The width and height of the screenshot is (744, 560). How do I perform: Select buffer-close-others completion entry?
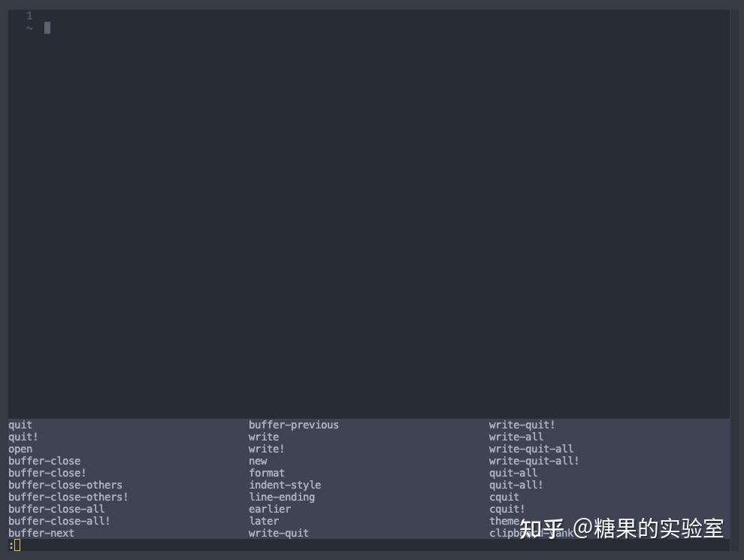click(x=65, y=485)
